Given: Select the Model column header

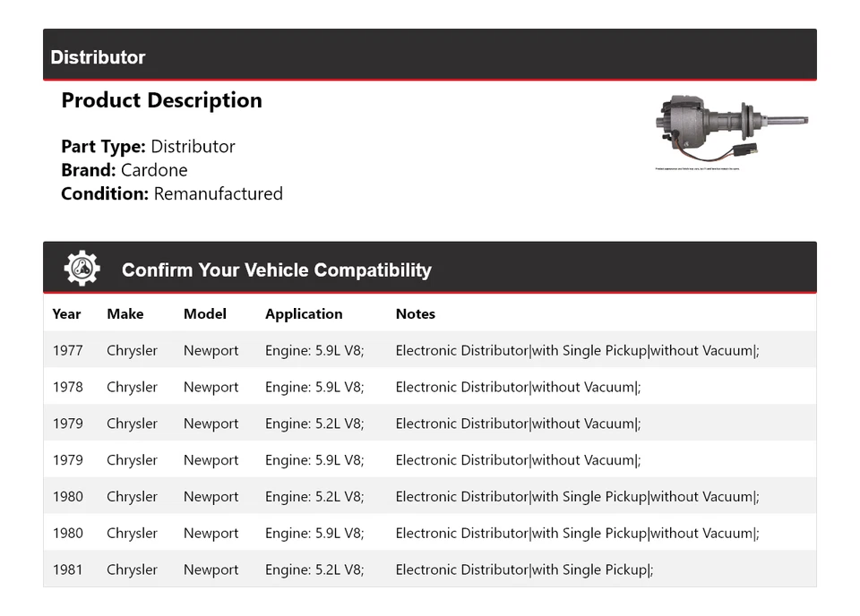Looking at the screenshot, I should [204, 314].
